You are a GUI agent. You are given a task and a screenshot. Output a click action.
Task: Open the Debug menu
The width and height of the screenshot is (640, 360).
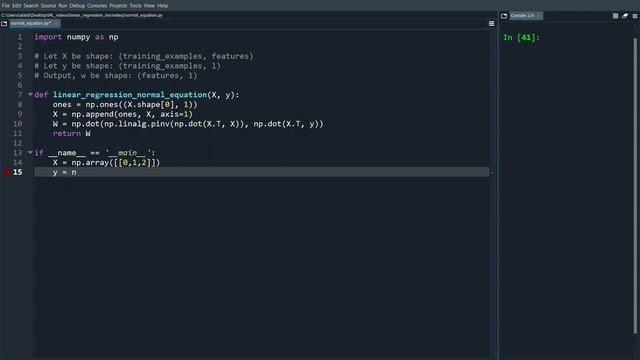point(77,6)
